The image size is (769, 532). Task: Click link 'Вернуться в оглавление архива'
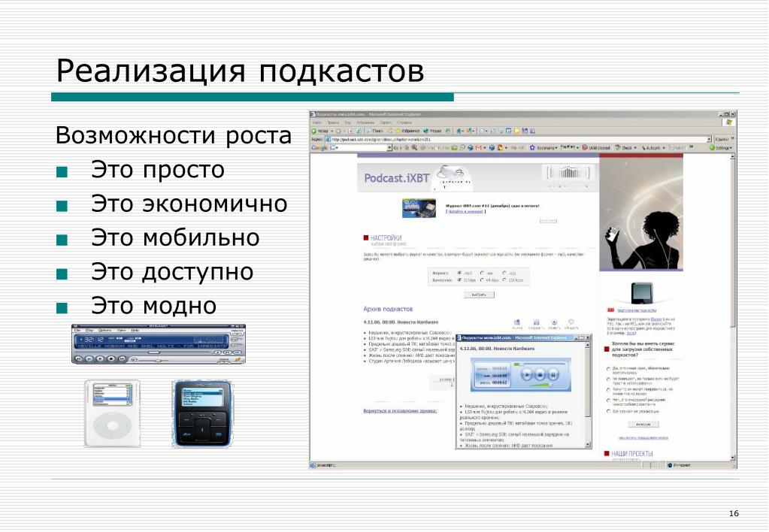tap(400, 411)
